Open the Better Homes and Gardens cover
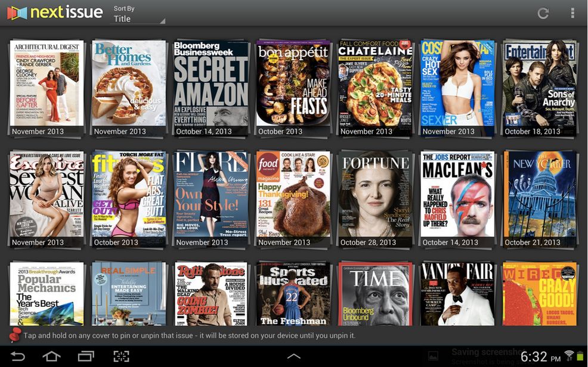This screenshot has width=588, height=367. pyautogui.click(x=129, y=88)
